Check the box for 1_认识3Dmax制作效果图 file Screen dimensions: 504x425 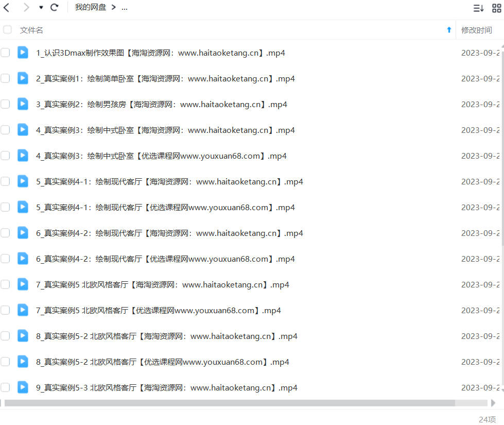[5, 53]
